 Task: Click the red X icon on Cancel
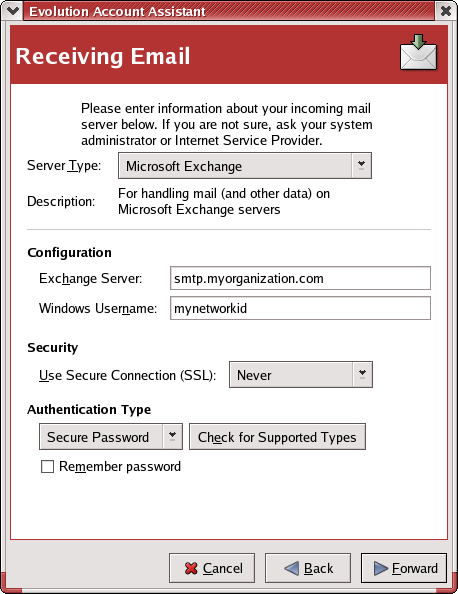pos(191,568)
